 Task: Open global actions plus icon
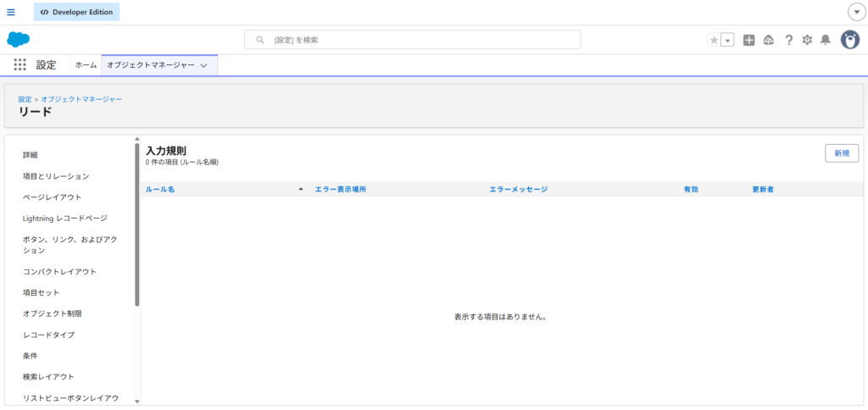pos(748,40)
